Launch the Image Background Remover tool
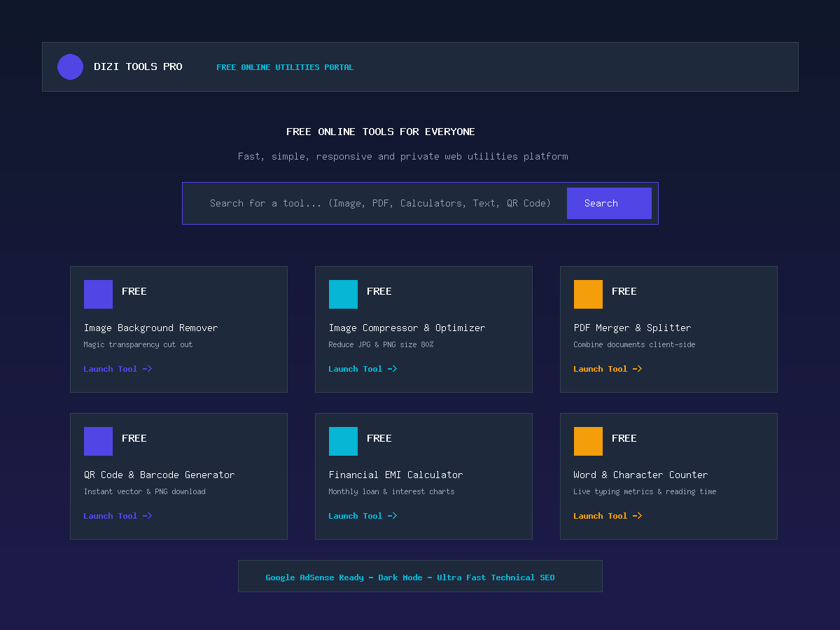Viewport: 840px width, 630px height. coord(118,369)
